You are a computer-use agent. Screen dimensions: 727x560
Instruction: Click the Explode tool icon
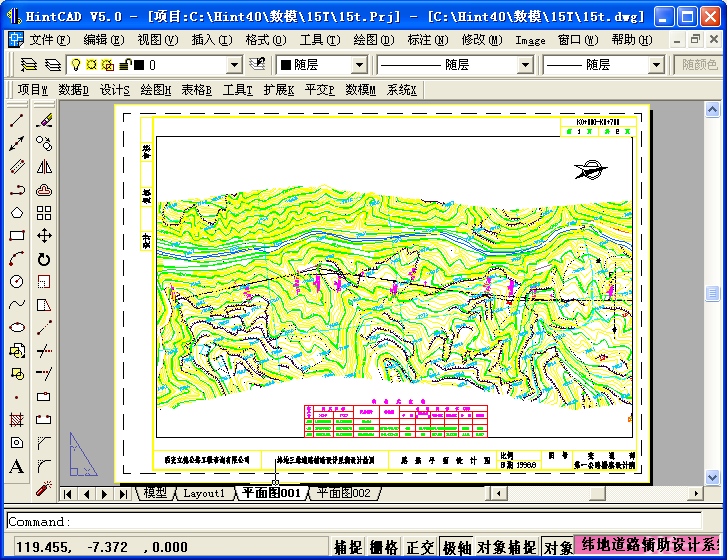(44, 488)
